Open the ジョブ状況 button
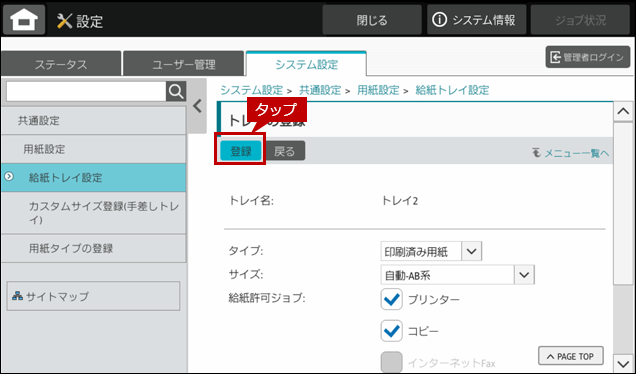 (580, 20)
